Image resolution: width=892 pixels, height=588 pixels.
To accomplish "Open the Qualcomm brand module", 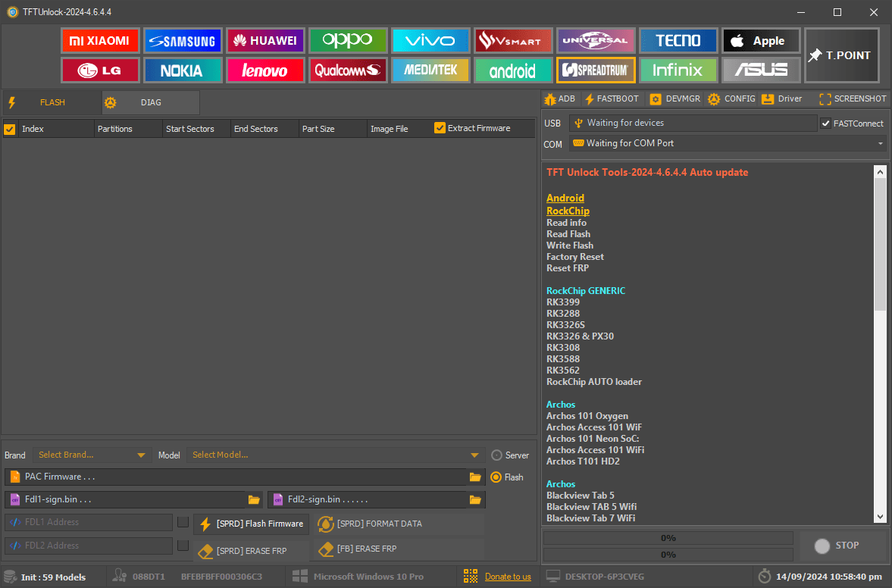I will pos(348,70).
